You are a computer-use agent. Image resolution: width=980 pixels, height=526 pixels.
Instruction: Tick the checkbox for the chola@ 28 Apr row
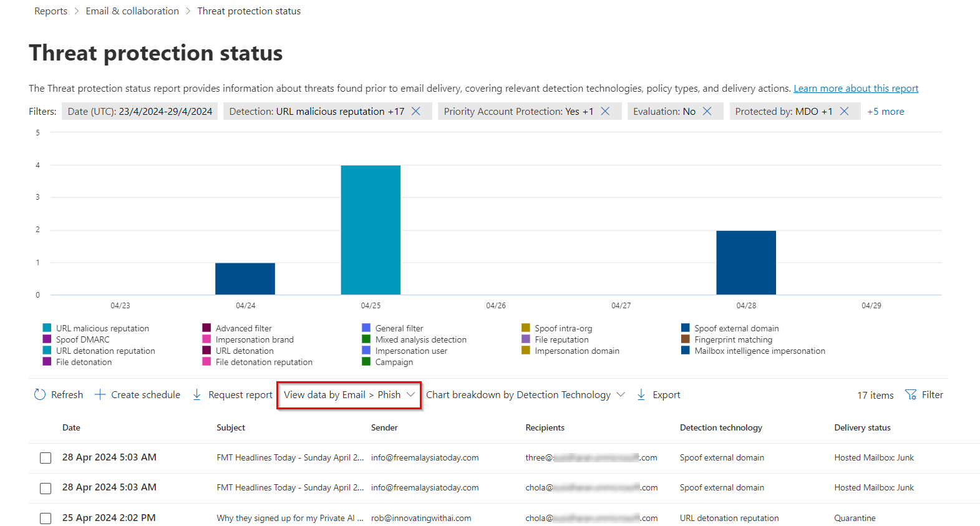tap(46, 488)
